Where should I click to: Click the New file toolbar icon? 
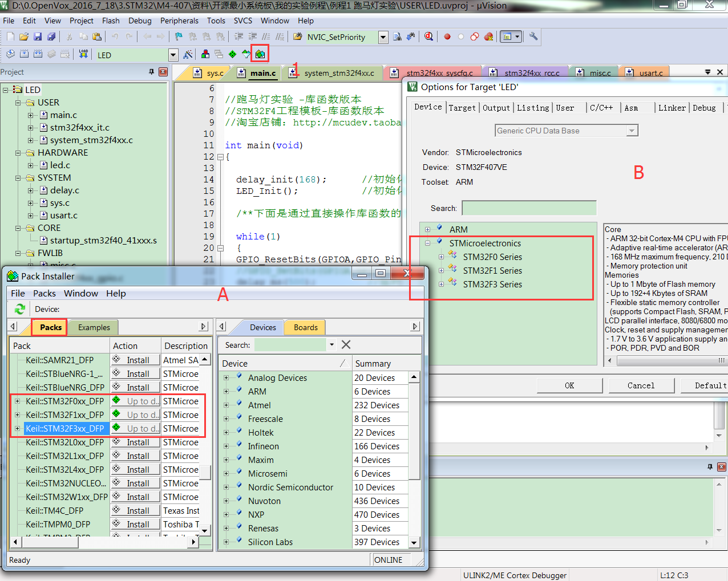coord(10,36)
